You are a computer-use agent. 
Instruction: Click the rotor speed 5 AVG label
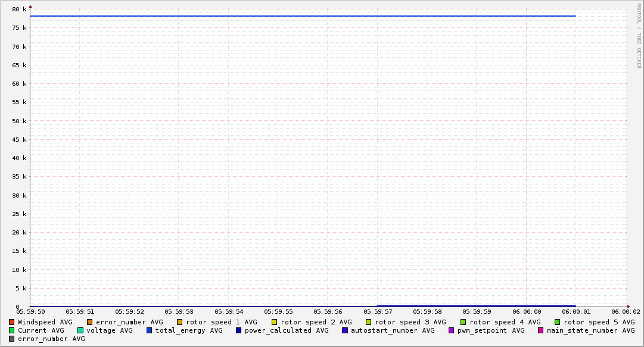pos(599,322)
